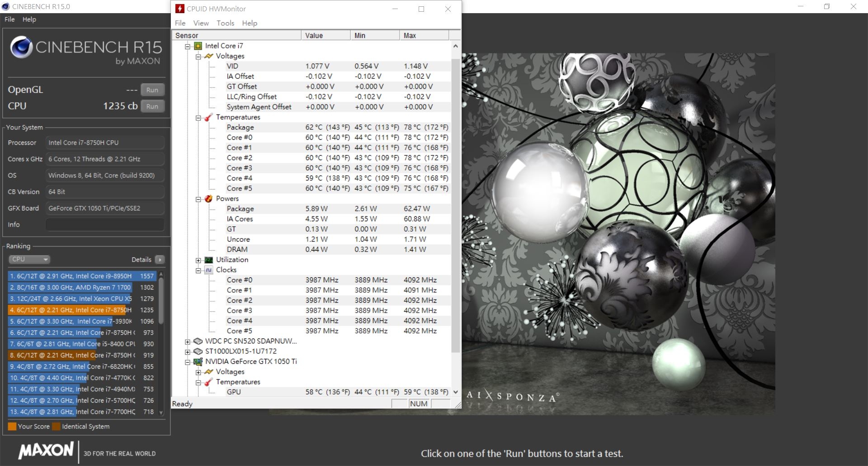The width and height of the screenshot is (868, 466).
Task: Collapse the Intel Core i7 Voltages section
Action: tap(198, 57)
